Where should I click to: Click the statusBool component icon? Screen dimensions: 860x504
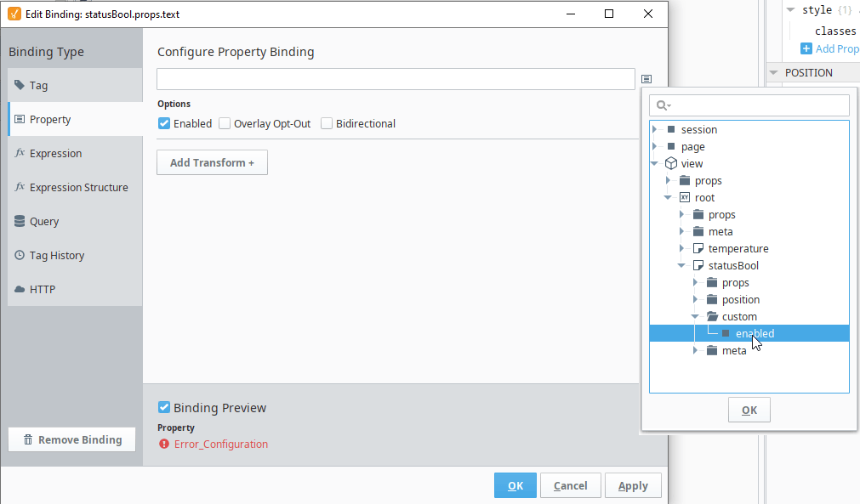(x=698, y=265)
